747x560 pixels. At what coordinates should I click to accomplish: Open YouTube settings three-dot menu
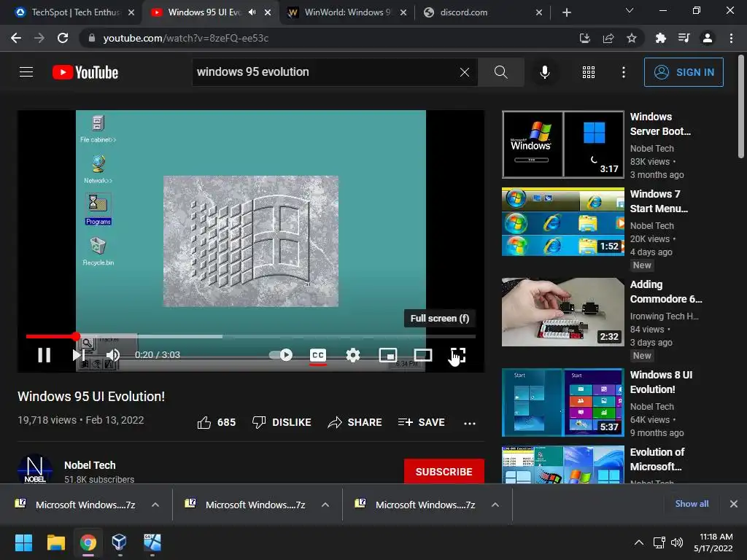pos(624,72)
